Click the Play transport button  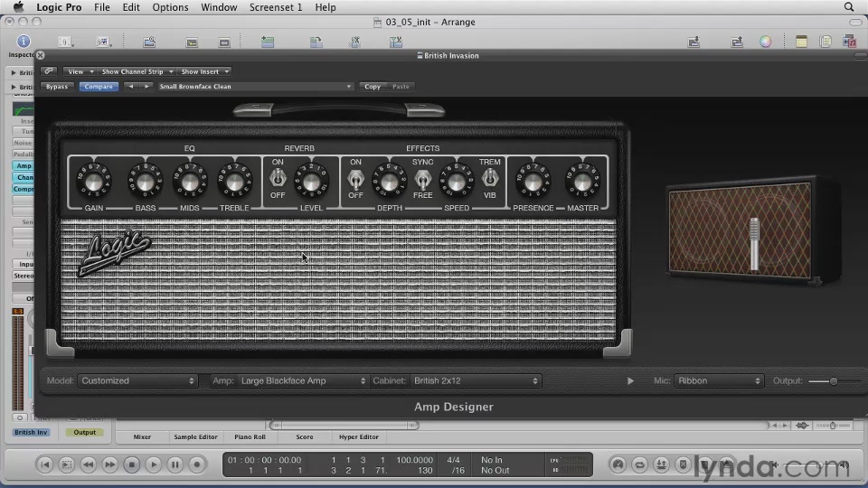tap(154, 465)
